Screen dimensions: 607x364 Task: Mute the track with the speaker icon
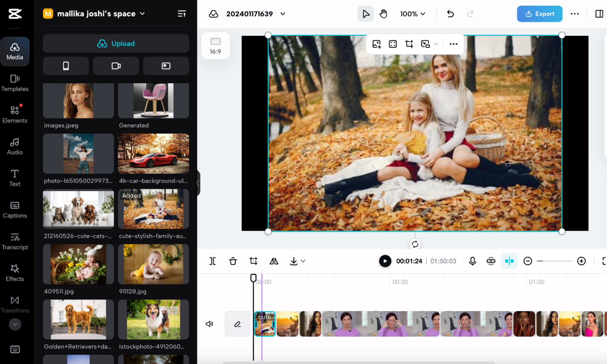tap(209, 324)
